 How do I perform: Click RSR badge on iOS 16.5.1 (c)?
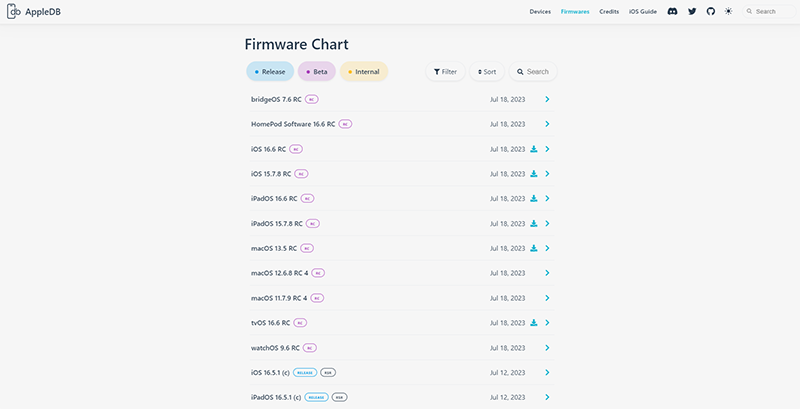coord(328,373)
